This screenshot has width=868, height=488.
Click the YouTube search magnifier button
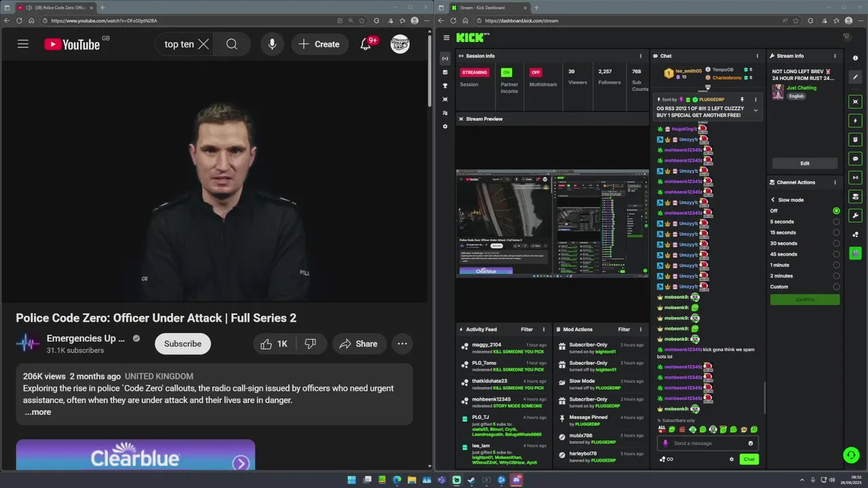click(232, 44)
